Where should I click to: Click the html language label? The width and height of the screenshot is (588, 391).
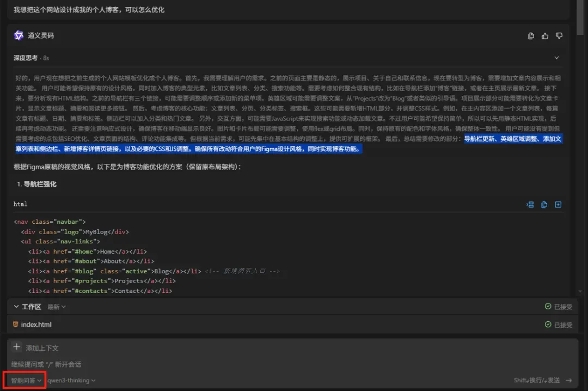(x=20, y=204)
